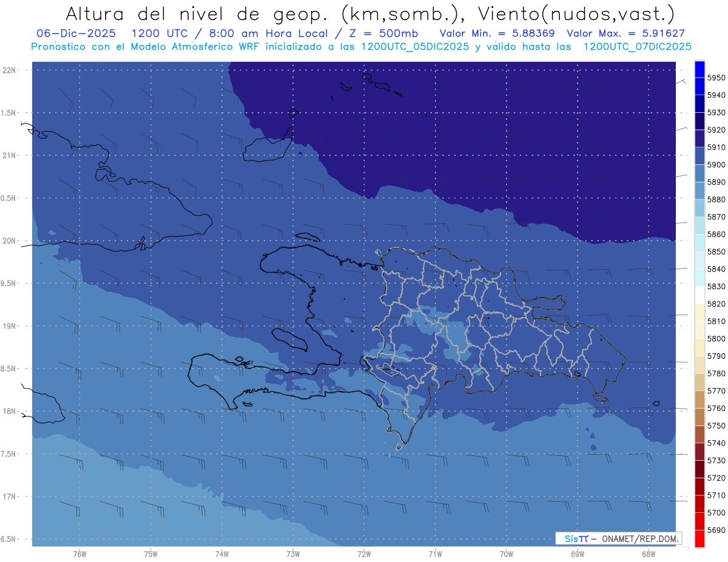728x562 pixels.
Task: Click the tan swatch between 5760 and 5770
Action: [x=699, y=400]
